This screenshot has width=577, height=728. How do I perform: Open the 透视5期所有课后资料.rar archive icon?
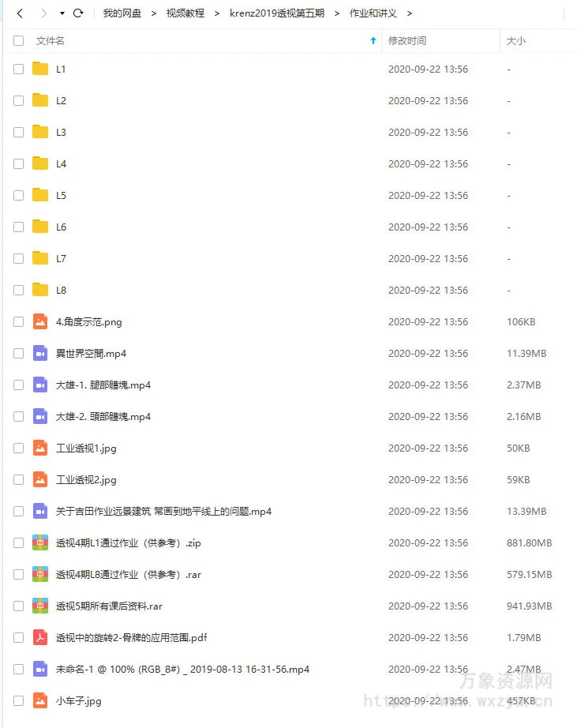(x=40, y=606)
